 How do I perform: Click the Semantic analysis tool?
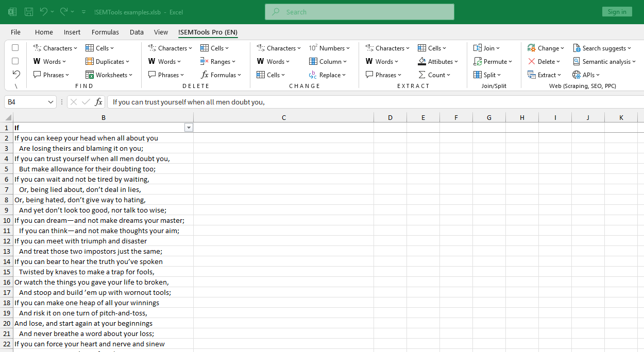coord(604,61)
